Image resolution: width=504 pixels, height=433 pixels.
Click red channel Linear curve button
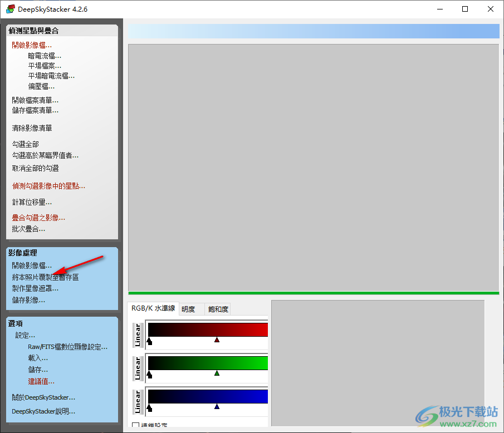pos(138,335)
